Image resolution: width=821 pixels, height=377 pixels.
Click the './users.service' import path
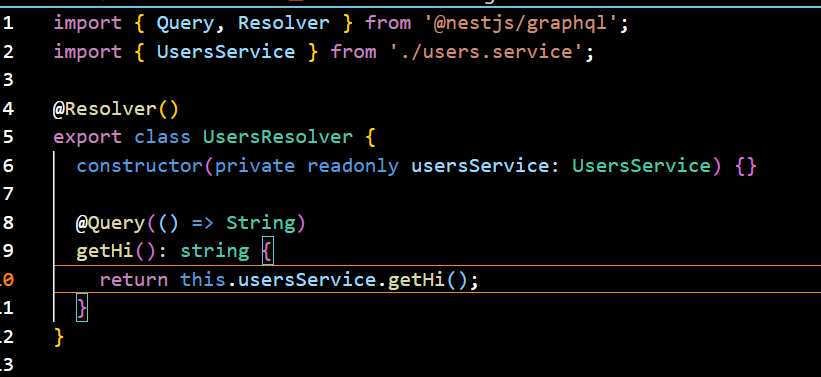[487, 52]
